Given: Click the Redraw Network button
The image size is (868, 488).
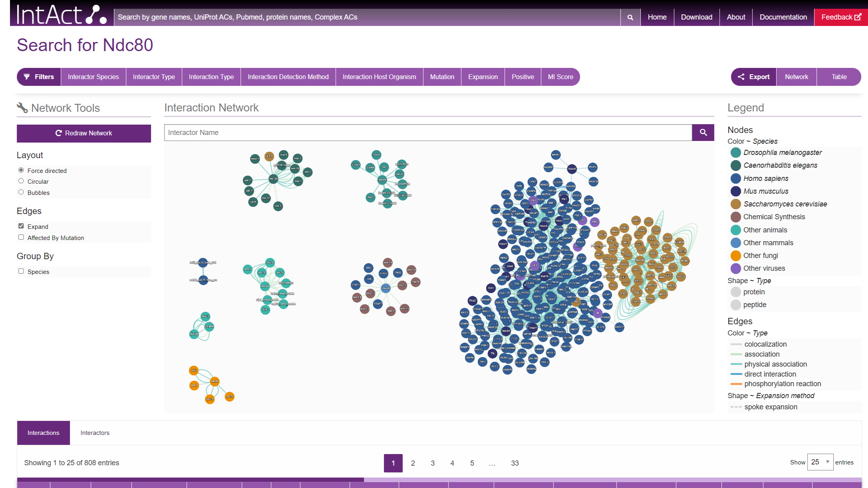Looking at the screenshot, I should [x=84, y=133].
